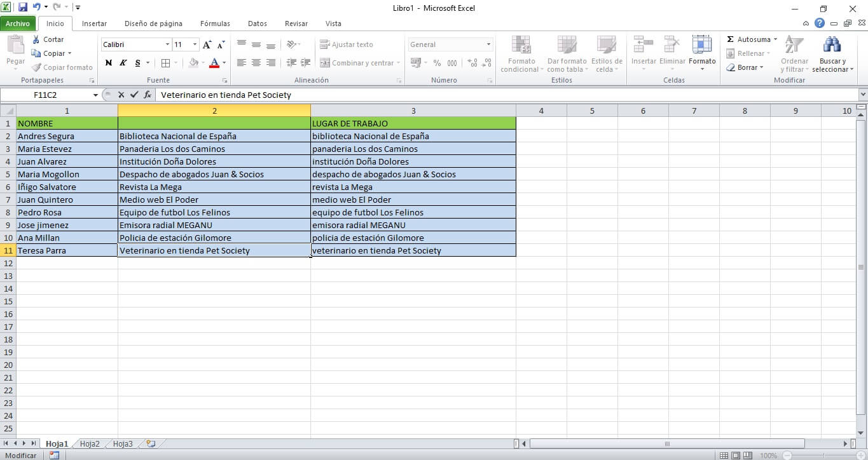Click the macro record icon in status bar

coord(54,456)
